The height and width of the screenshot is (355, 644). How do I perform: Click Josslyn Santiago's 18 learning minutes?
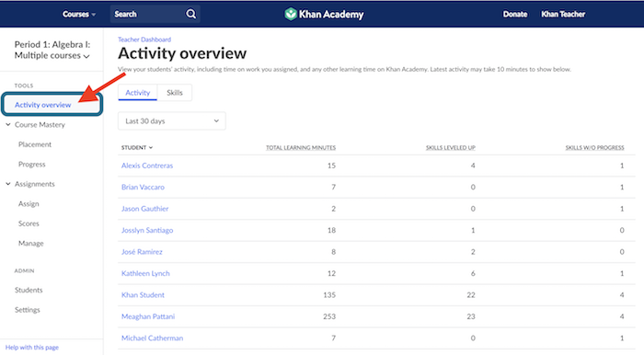[x=331, y=230]
